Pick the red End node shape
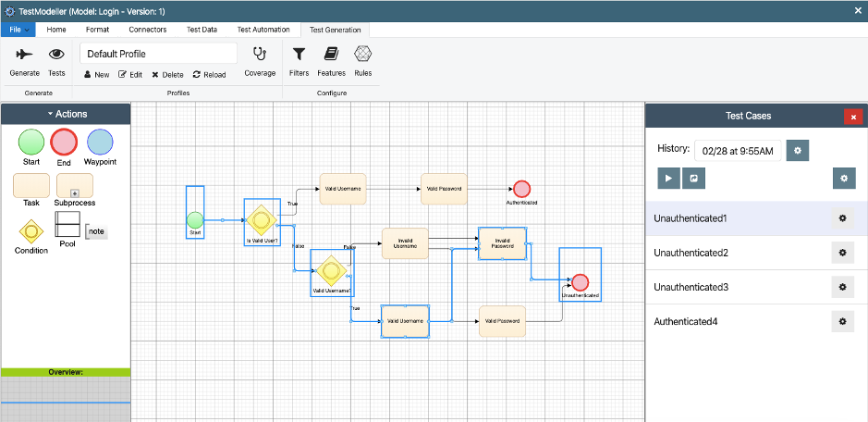 [x=64, y=142]
